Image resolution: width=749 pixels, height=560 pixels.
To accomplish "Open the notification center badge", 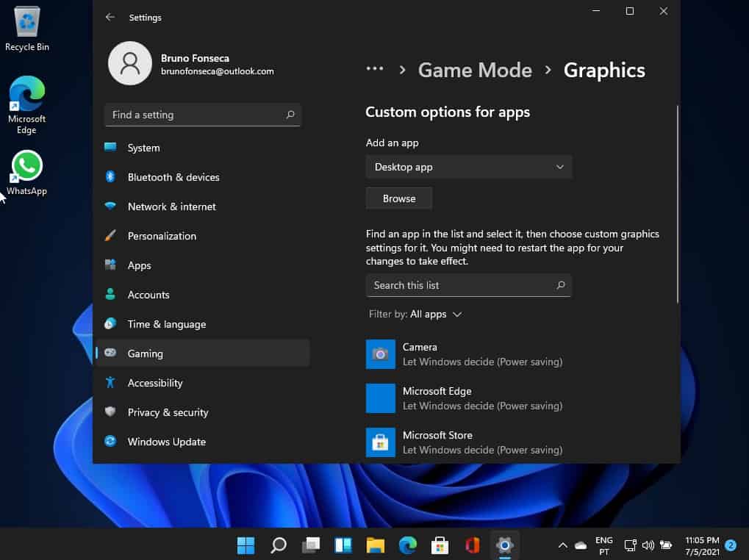I will click(731, 545).
